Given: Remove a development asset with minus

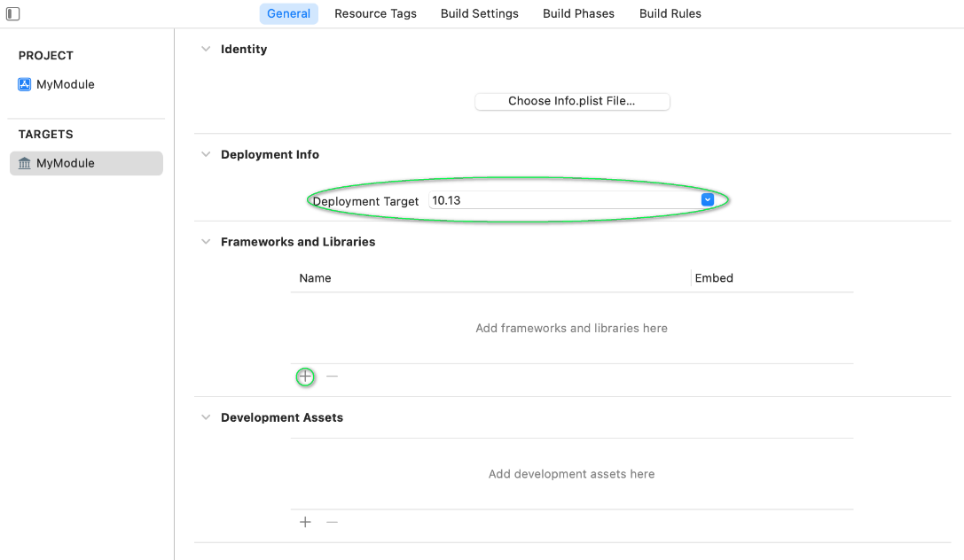Looking at the screenshot, I should 332,522.
